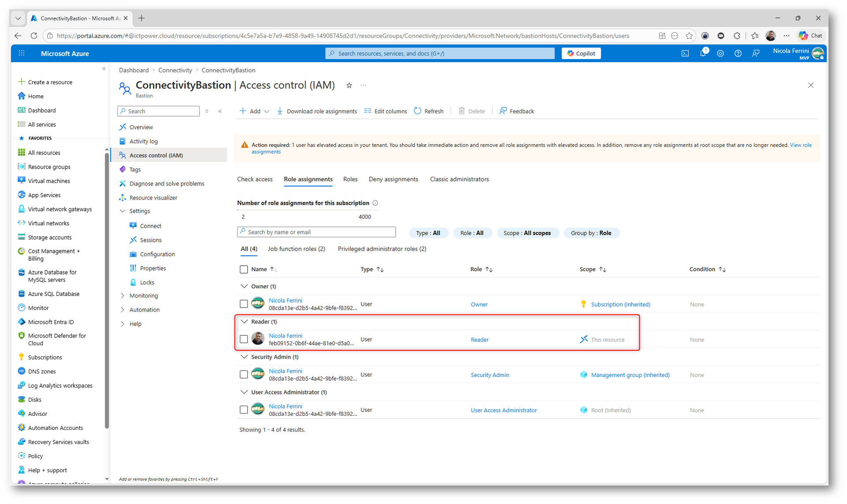The image size is (847, 504).
Task: Open Cloud Shell icon in top bar
Action: click(x=685, y=53)
